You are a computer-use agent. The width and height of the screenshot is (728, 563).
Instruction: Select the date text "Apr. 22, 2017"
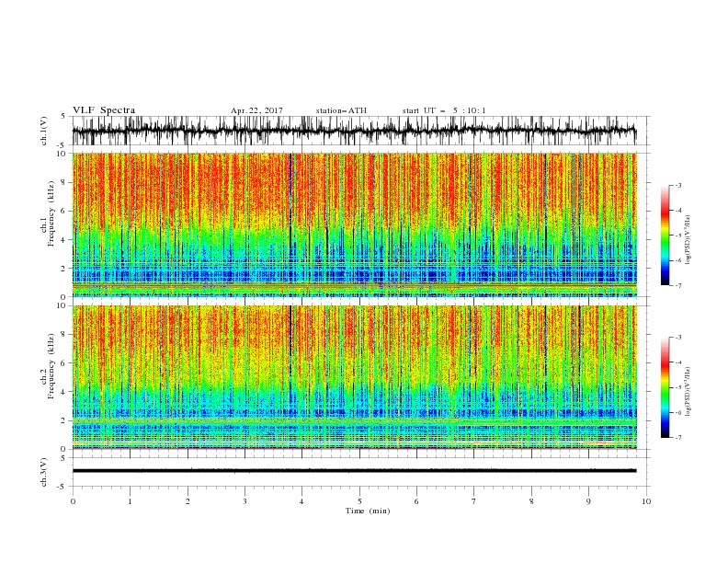(256, 110)
